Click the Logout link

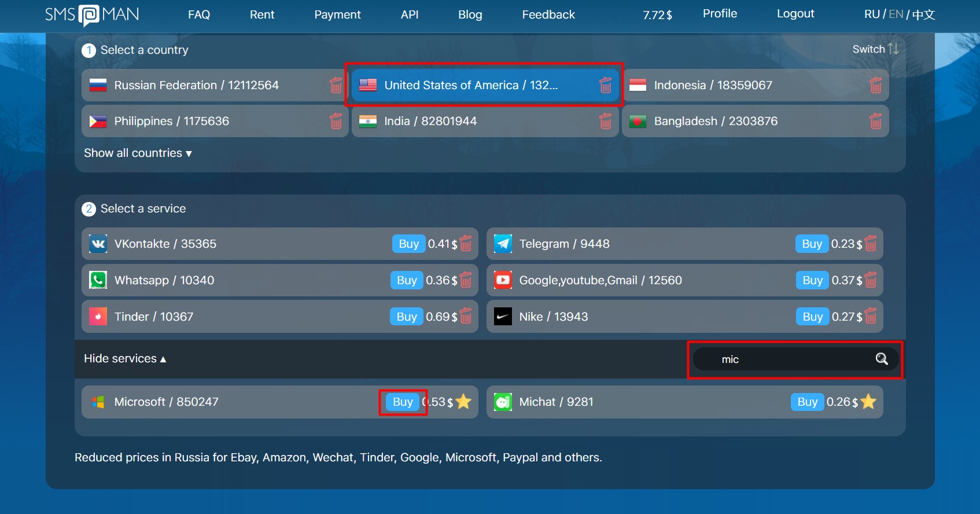coord(795,13)
